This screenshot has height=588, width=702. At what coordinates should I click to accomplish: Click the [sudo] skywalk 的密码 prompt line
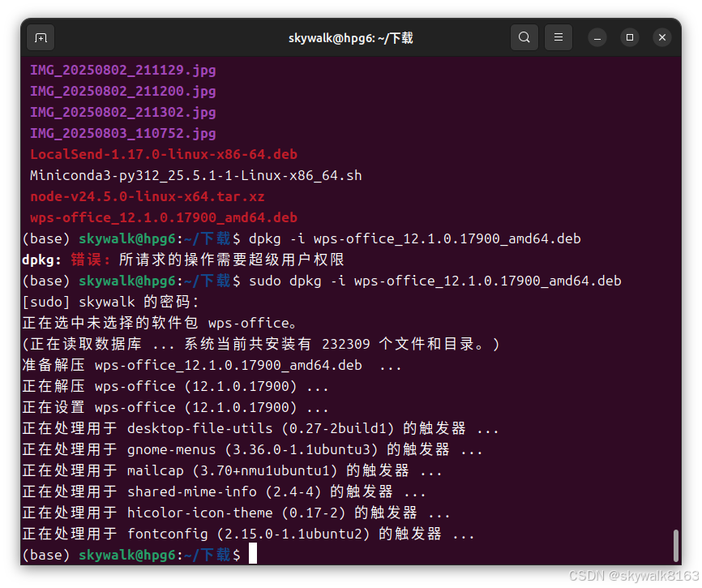tap(110, 302)
